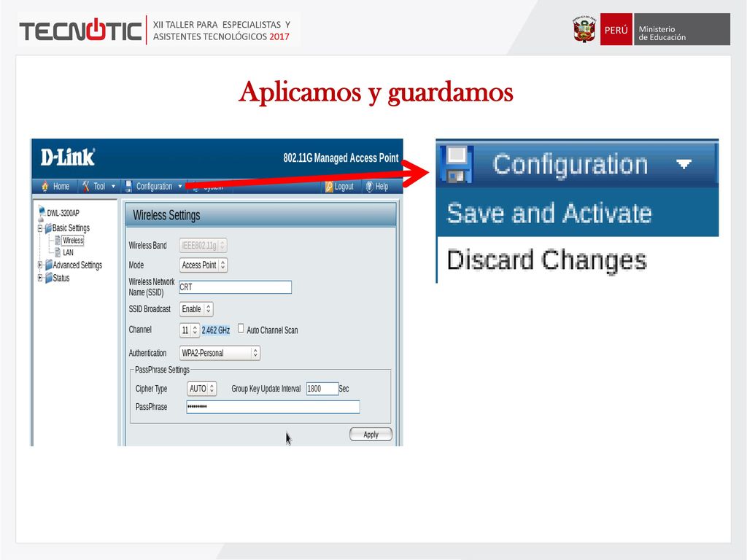
Task: Click the Tool menu dropdown arrow
Action: (x=113, y=186)
